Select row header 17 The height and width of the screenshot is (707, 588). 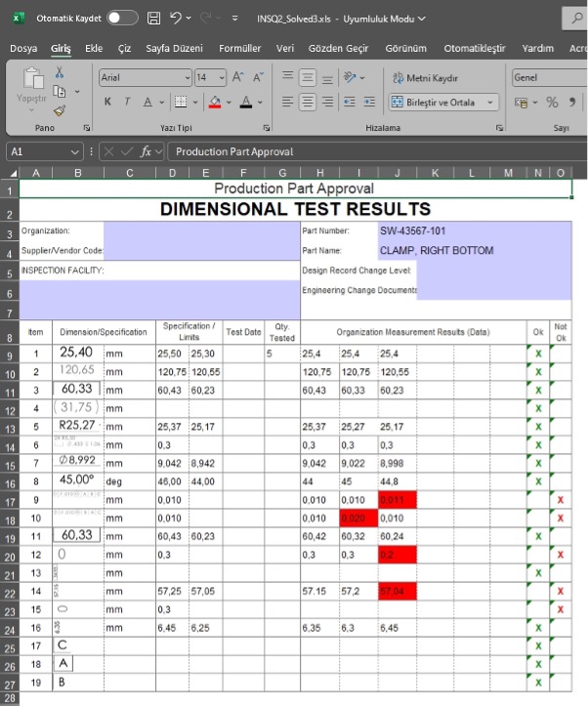coord(10,501)
